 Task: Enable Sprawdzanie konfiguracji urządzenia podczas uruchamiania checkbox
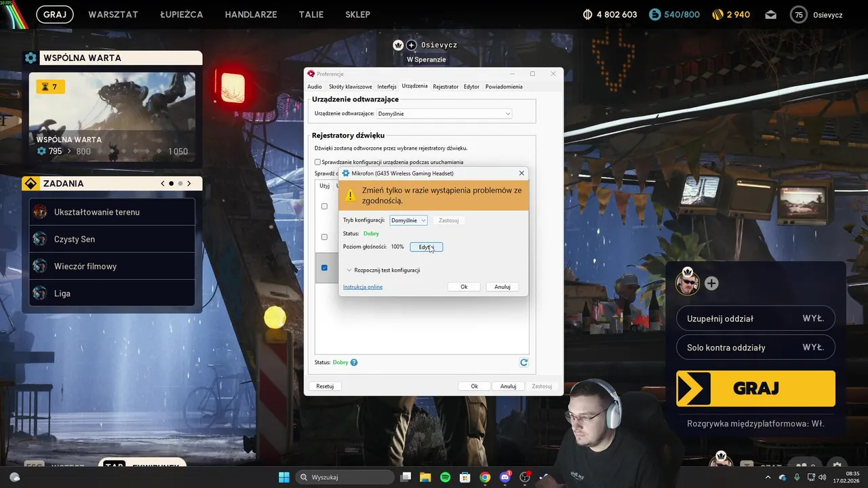pos(317,162)
